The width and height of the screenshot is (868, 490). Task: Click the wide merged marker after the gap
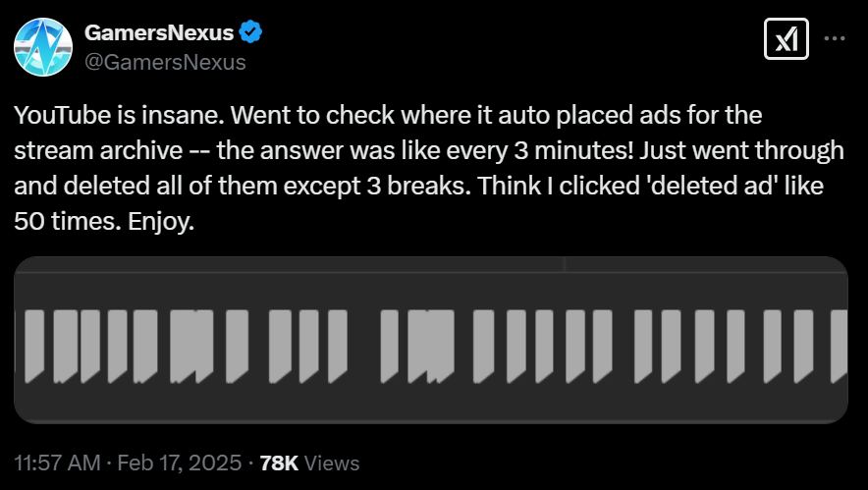[431, 346]
